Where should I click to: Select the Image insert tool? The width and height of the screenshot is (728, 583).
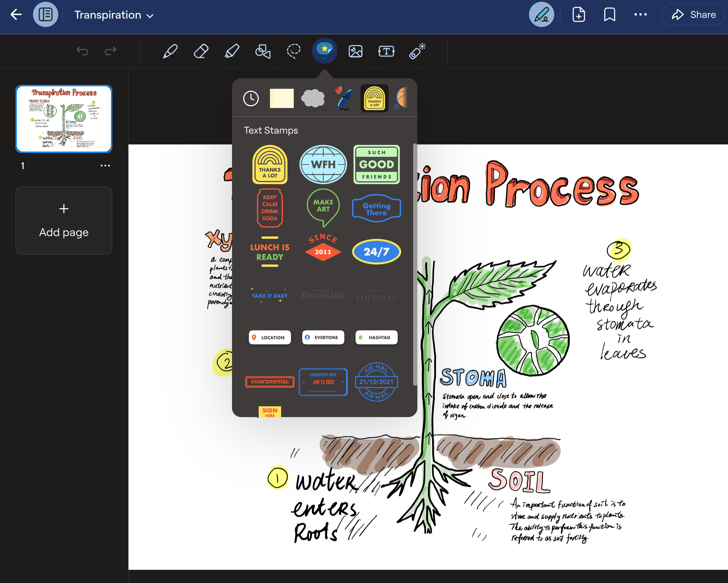pyautogui.click(x=355, y=51)
